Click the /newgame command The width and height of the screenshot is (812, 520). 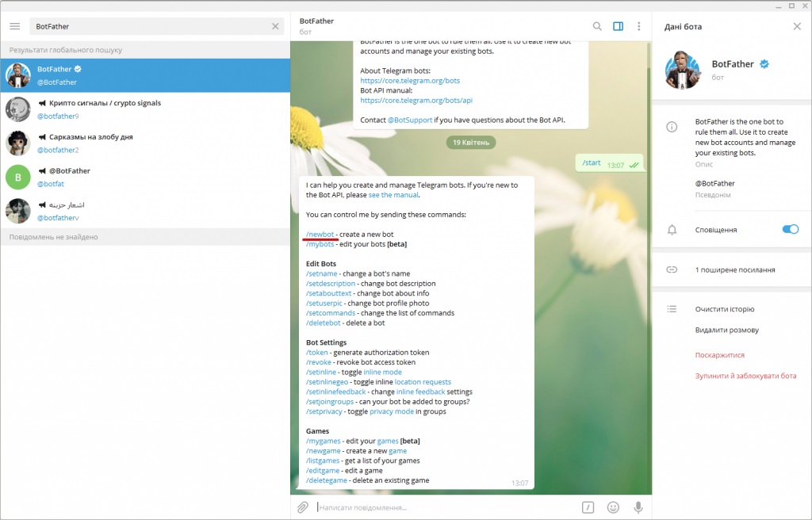[x=324, y=450]
